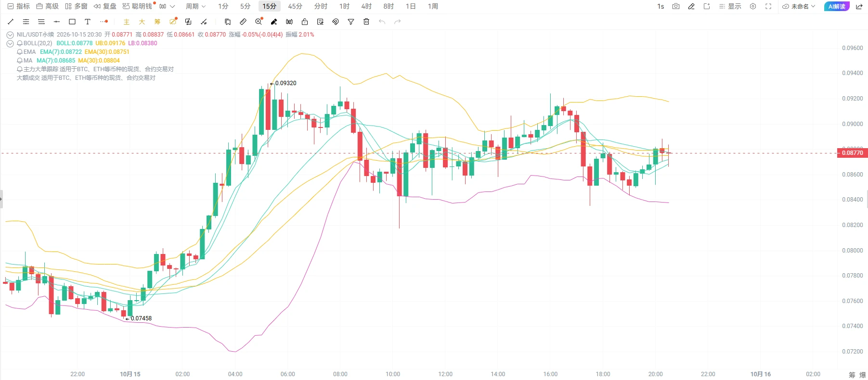Click the pencil edit icon in top bar
This screenshot has width=868, height=380.
691,6
